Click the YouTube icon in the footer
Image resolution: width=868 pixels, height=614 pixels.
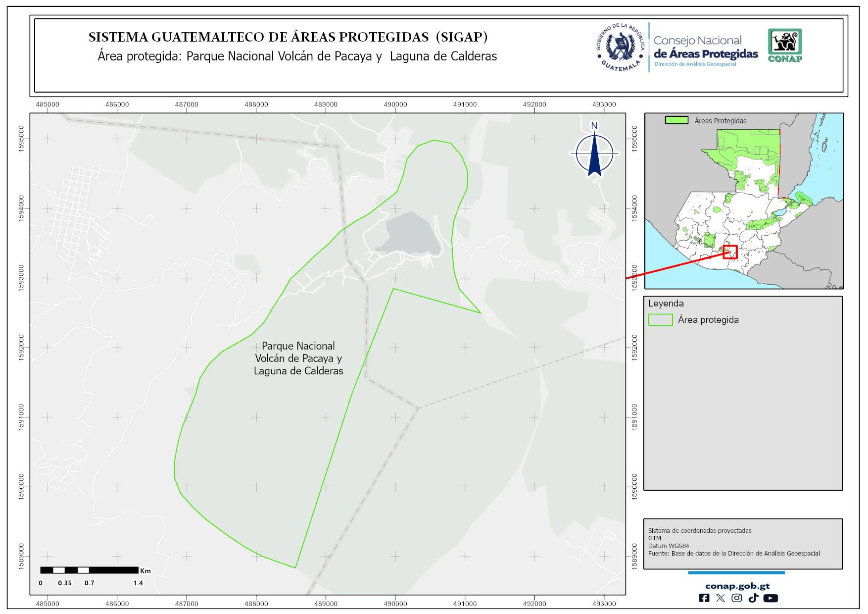(x=770, y=598)
